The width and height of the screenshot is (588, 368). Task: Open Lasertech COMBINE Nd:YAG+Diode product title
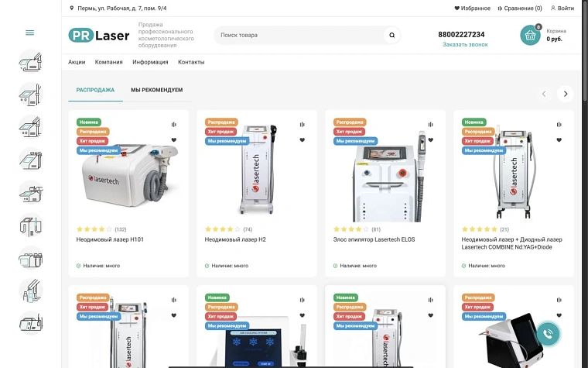(512, 243)
